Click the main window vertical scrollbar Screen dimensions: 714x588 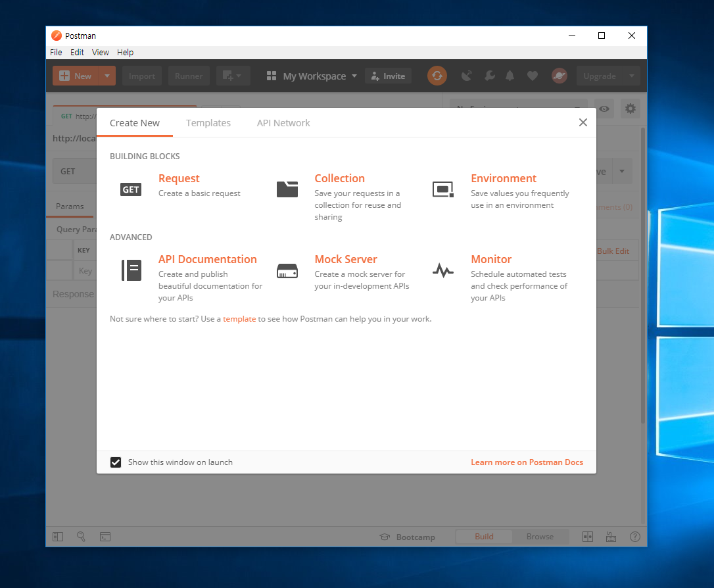click(643, 276)
